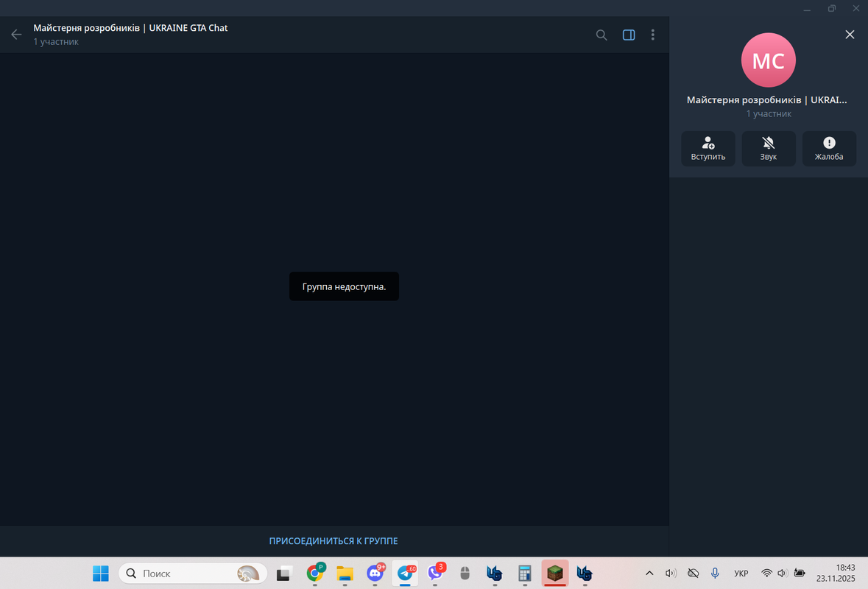Open the Minecraft block taskbar icon

554,573
